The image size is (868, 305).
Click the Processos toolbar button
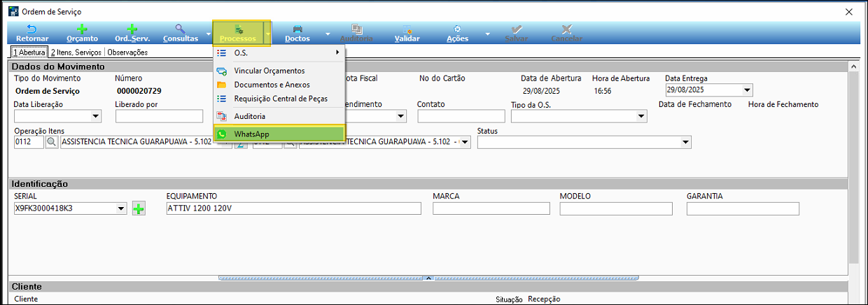tap(238, 33)
